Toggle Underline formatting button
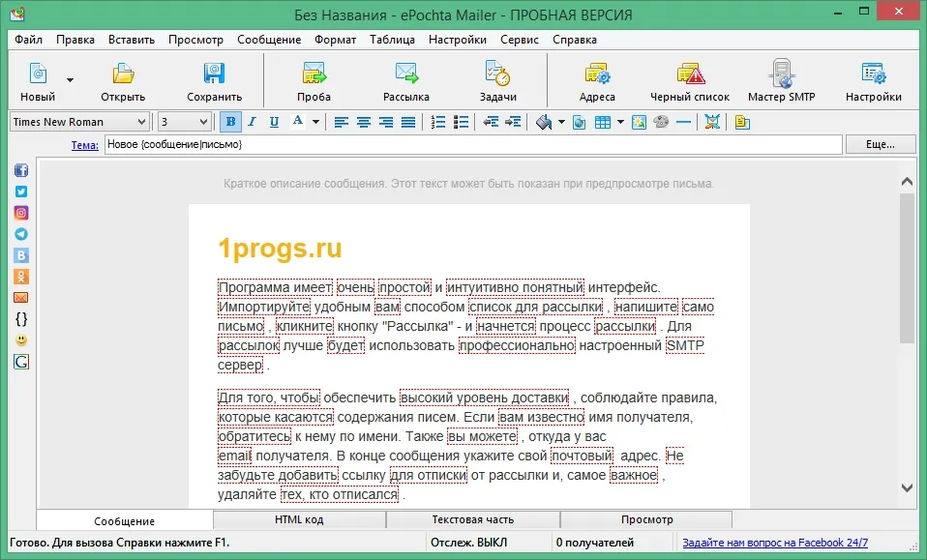Screen dimensions: 927x560 (x=274, y=122)
